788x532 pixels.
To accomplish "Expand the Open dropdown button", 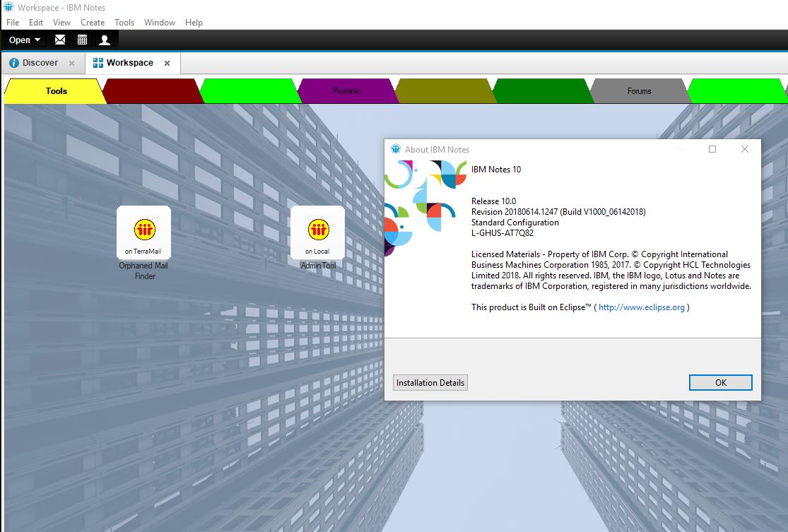I will (x=24, y=40).
